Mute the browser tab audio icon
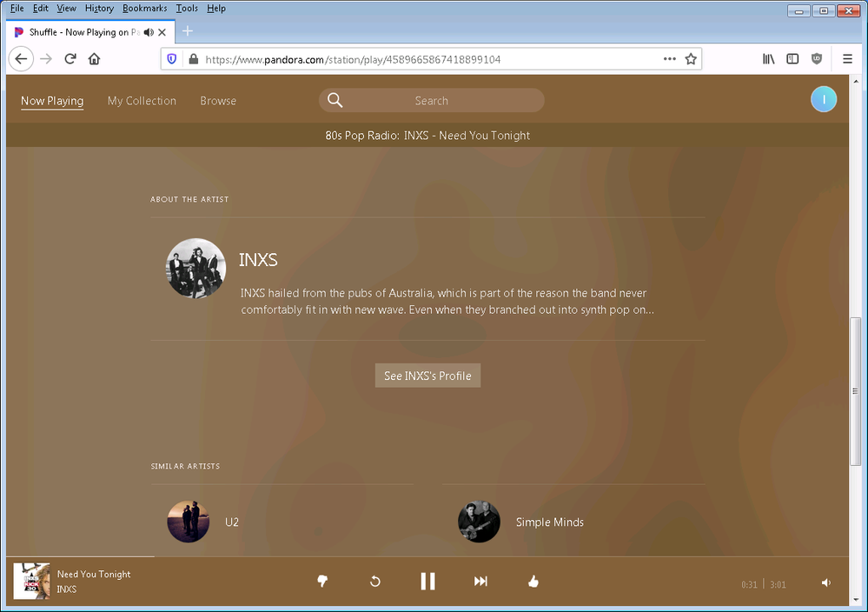This screenshot has height=612, width=868. (149, 32)
